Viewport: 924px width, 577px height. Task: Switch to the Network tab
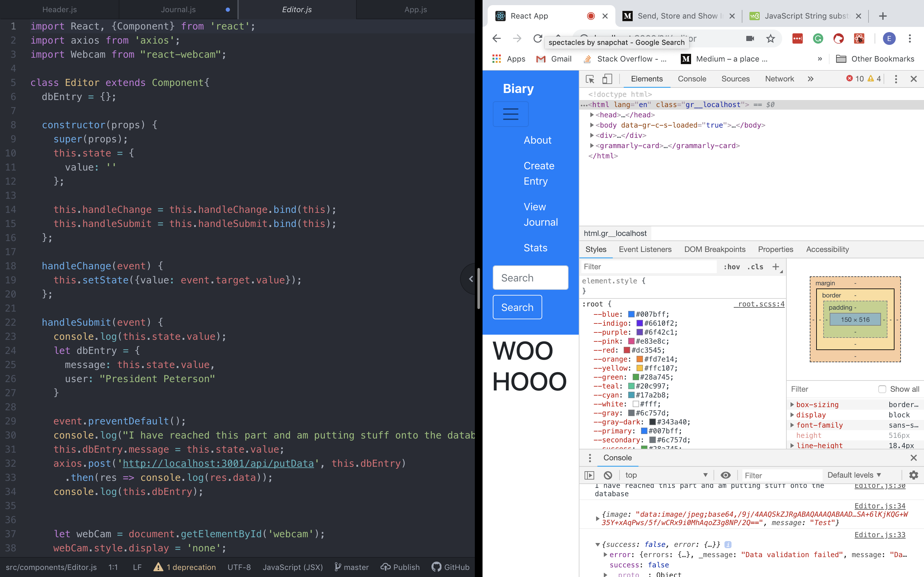click(779, 79)
